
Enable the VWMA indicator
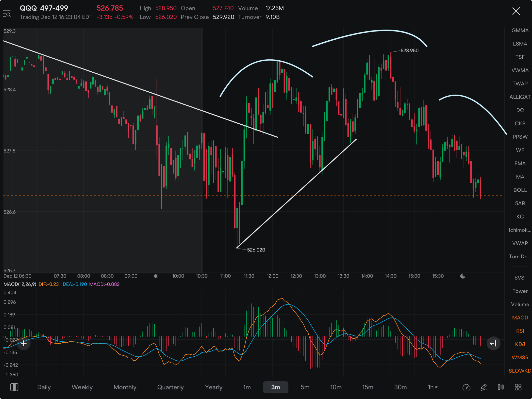(520, 70)
